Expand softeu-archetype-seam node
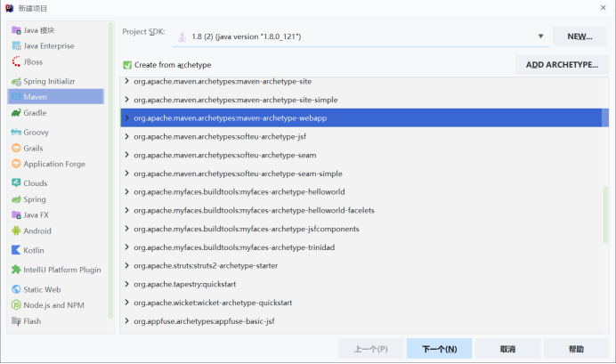Image resolution: width=616 pixels, height=364 pixels. point(126,155)
